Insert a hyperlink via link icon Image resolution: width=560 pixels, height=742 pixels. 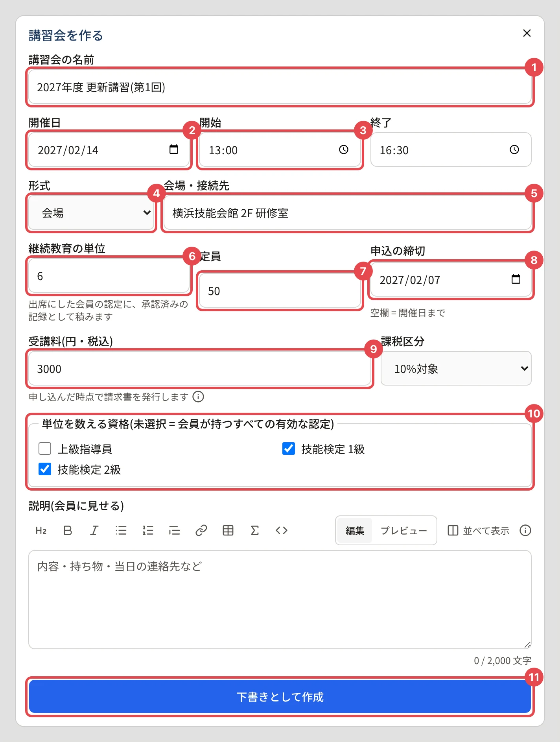(201, 530)
